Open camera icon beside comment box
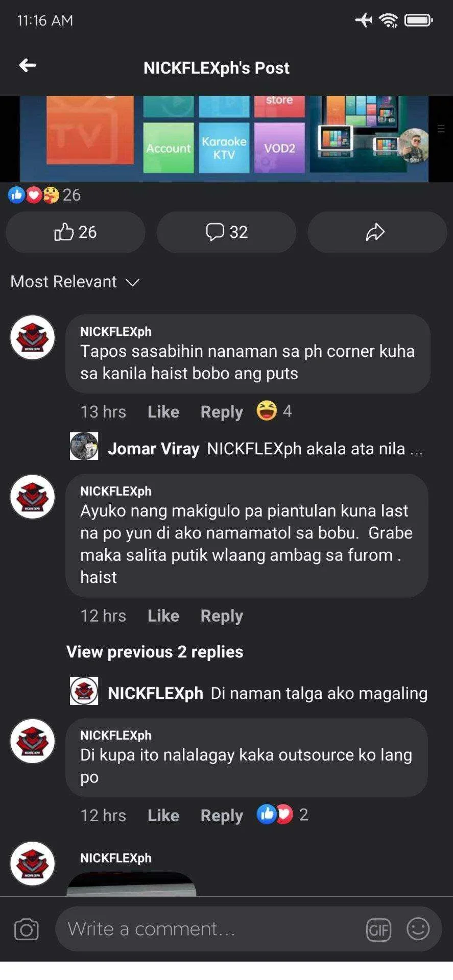 [x=27, y=929]
